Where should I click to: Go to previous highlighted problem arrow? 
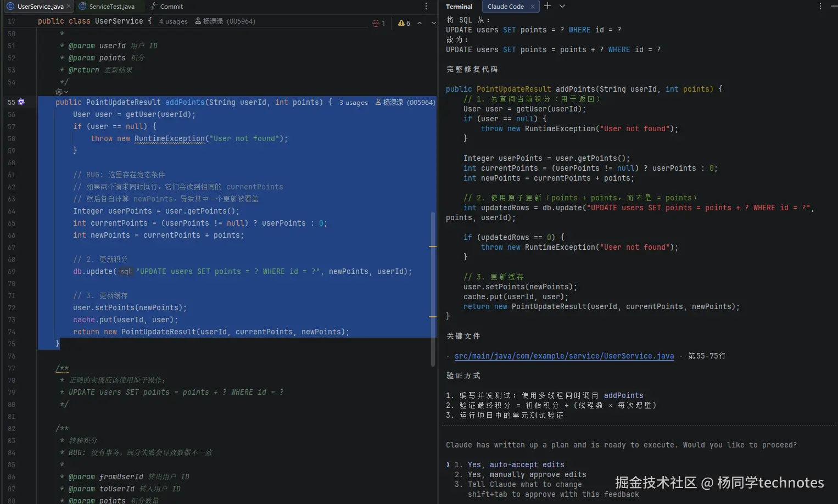point(420,23)
